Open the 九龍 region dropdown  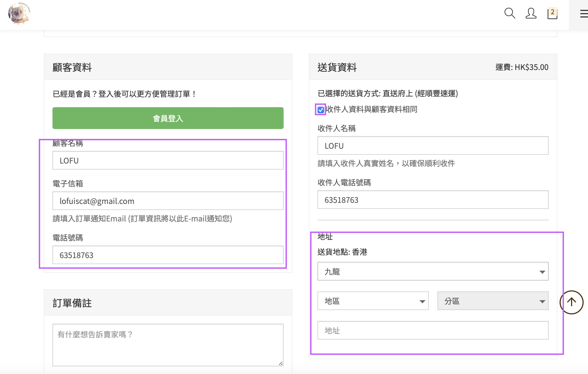[x=433, y=271]
